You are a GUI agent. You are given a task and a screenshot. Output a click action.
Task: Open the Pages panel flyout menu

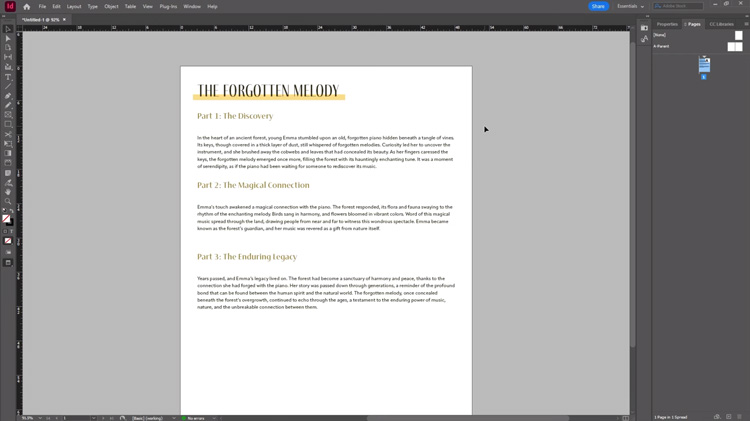746,24
